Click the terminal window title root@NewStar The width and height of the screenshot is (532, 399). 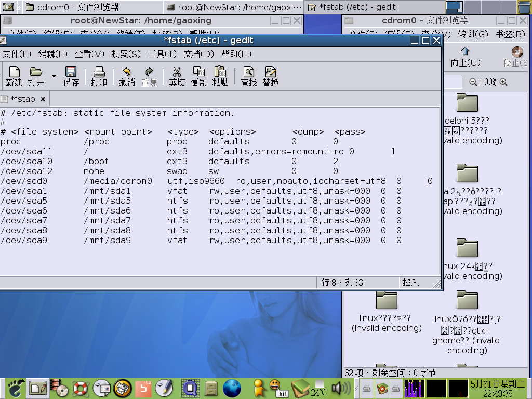(141, 20)
